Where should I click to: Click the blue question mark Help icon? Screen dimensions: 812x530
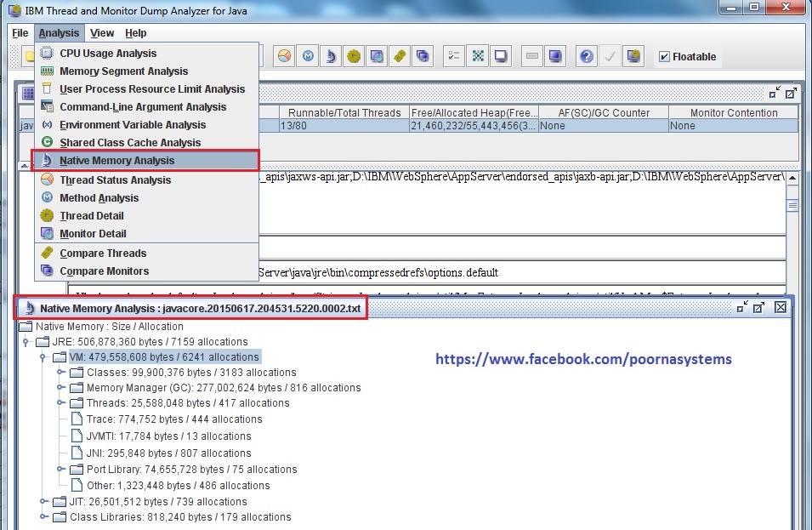[586, 56]
